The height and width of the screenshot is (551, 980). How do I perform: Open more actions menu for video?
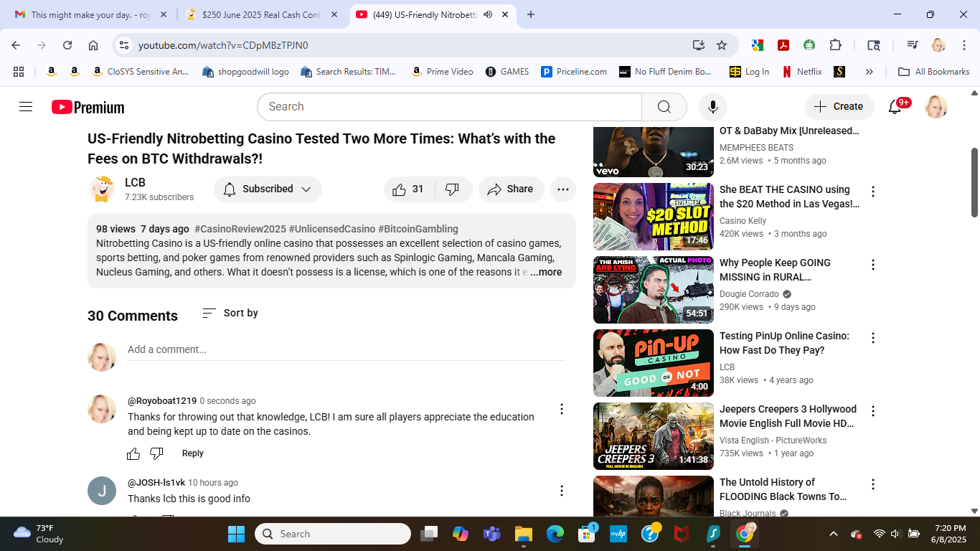tap(562, 189)
